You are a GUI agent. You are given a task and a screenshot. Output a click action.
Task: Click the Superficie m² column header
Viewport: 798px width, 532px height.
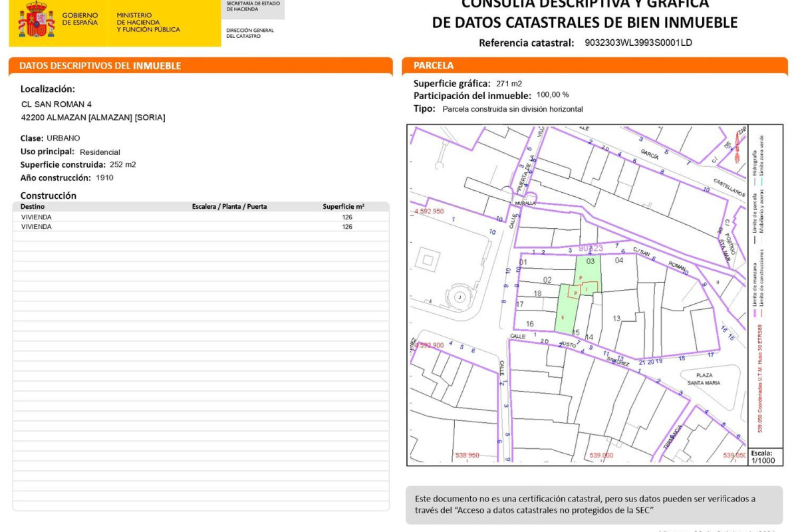point(343,207)
